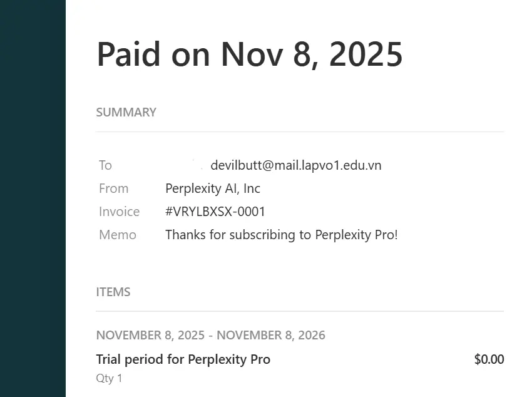The width and height of the screenshot is (532, 397).
Task: Click the divider line under SUMMARY
Action: point(300,131)
